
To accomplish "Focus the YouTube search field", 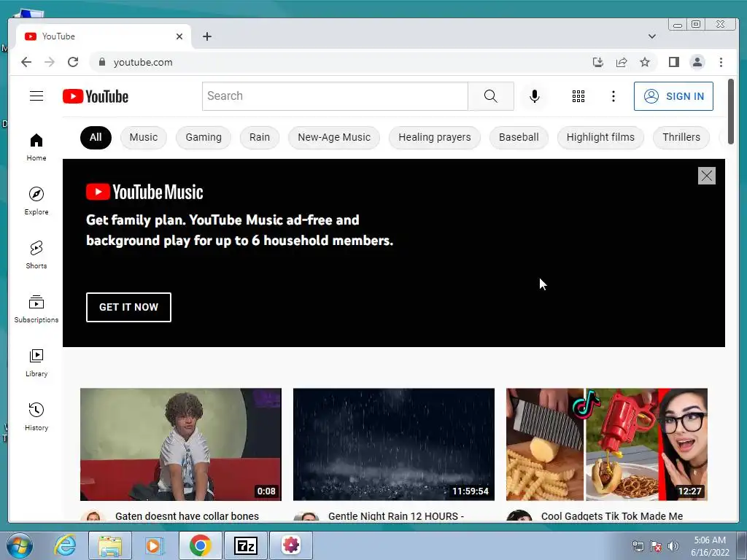I will point(335,96).
